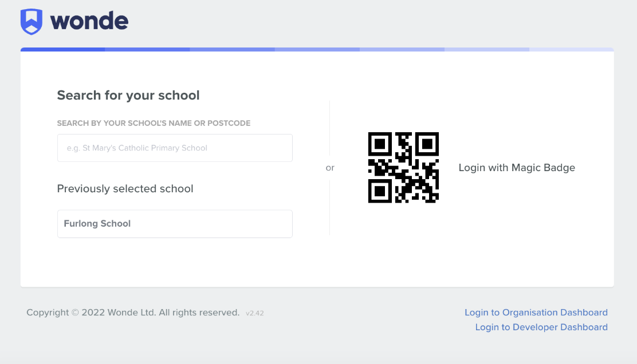Image resolution: width=637 pixels, height=364 pixels.
Task: Click the "Search by your school's name or postcode" label
Action: (154, 123)
